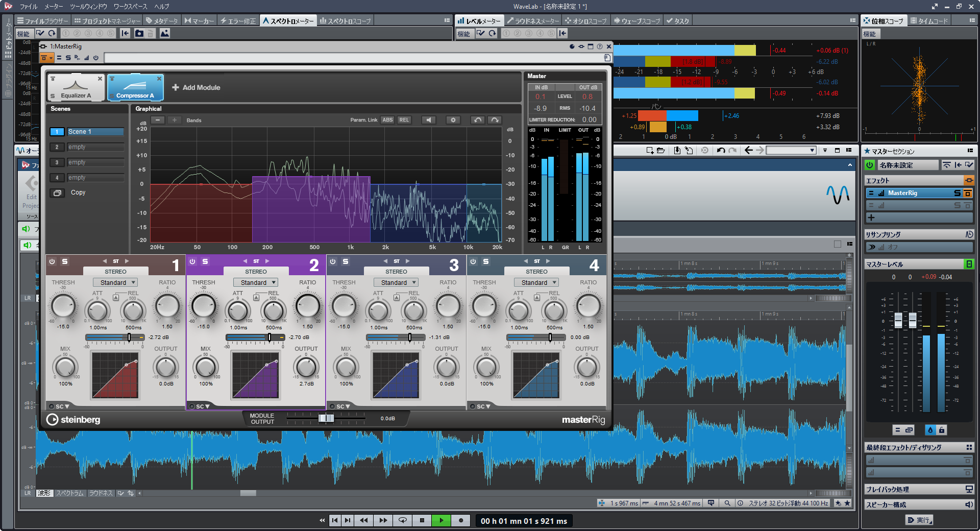The width and height of the screenshot is (980, 531).
Task: Switch to the ラウドネスメーター tab
Action: coord(533,21)
